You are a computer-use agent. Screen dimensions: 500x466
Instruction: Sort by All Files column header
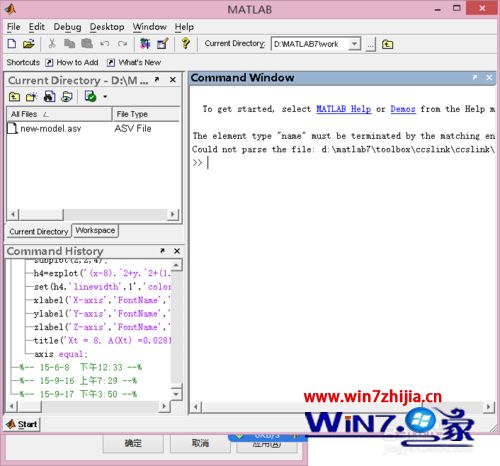click(59, 114)
